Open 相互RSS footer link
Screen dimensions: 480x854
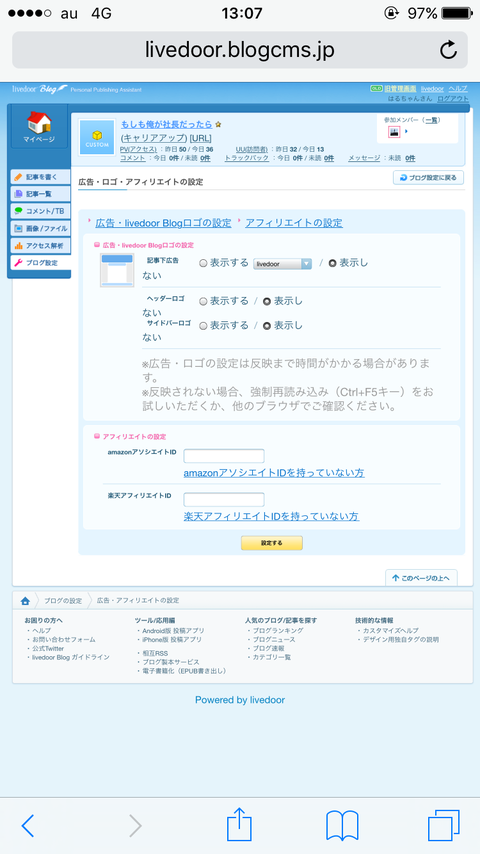click(x=155, y=653)
